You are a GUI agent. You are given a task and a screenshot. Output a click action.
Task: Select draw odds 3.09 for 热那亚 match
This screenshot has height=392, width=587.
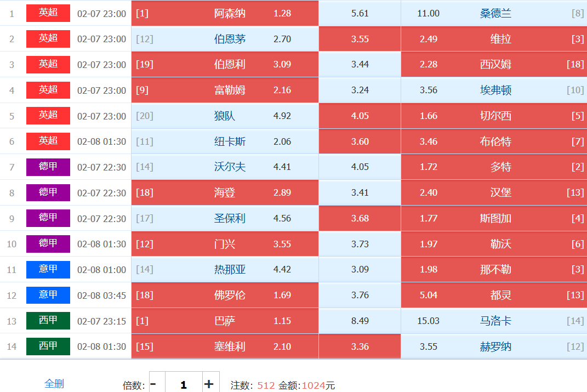pyautogui.click(x=360, y=269)
